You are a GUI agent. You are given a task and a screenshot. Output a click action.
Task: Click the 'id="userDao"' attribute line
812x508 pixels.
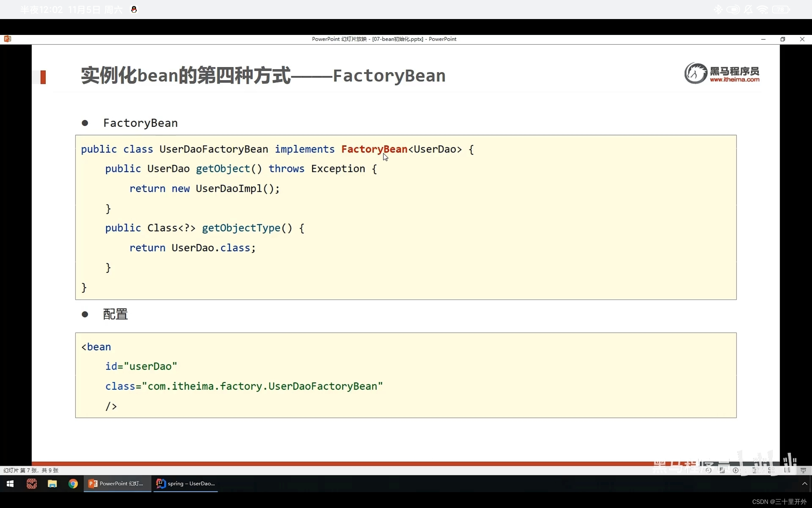(x=141, y=366)
